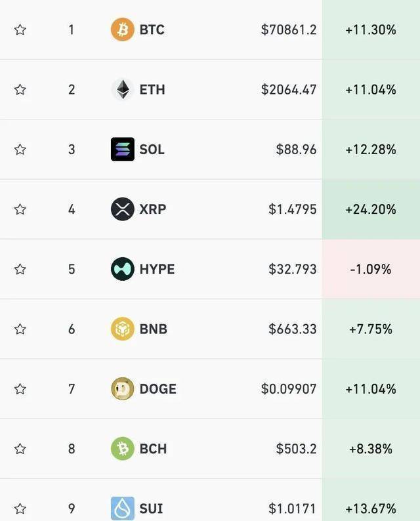The image size is (420, 521).
Task: Click the SUI coin icon
Action: pyautogui.click(x=122, y=509)
